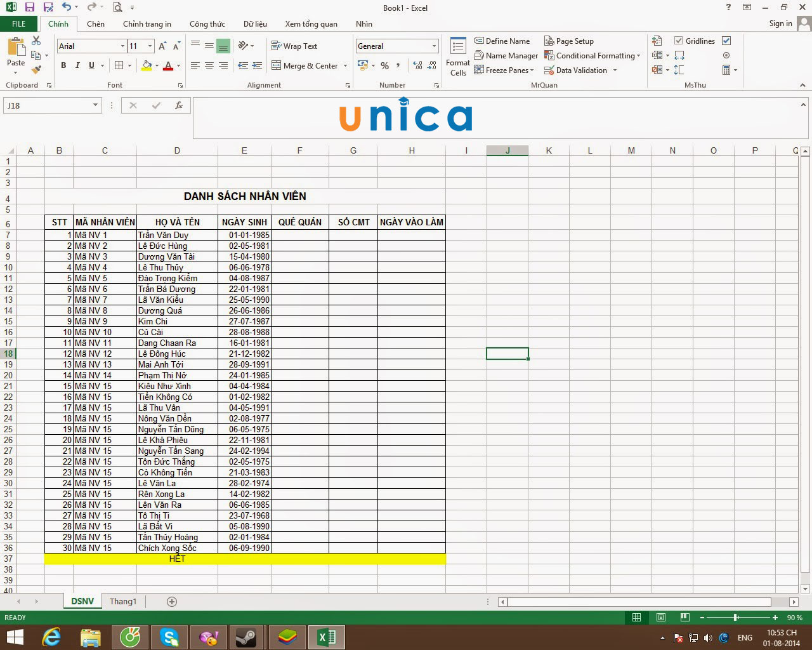
Task: Click the Underline icon
Action: tap(91, 65)
